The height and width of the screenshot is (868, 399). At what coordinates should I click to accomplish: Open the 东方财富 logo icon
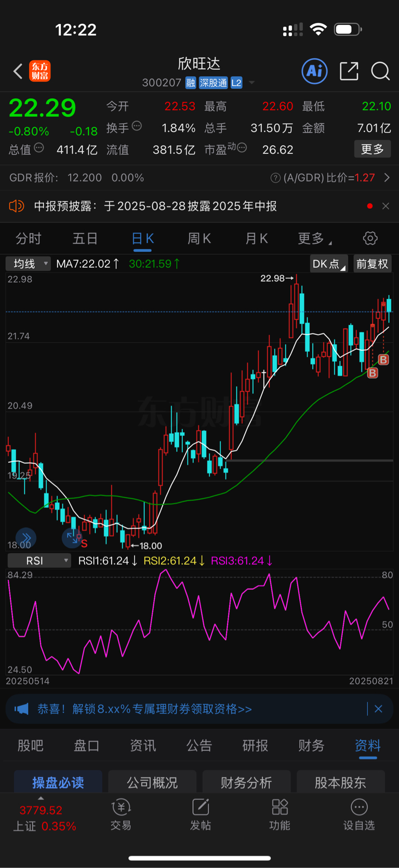point(40,71)
